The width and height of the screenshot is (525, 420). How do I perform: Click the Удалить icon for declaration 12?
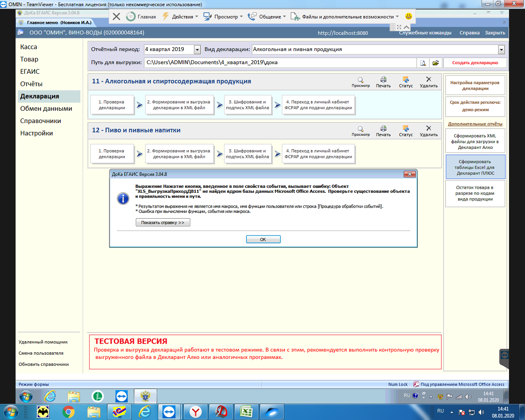(429, 129)
